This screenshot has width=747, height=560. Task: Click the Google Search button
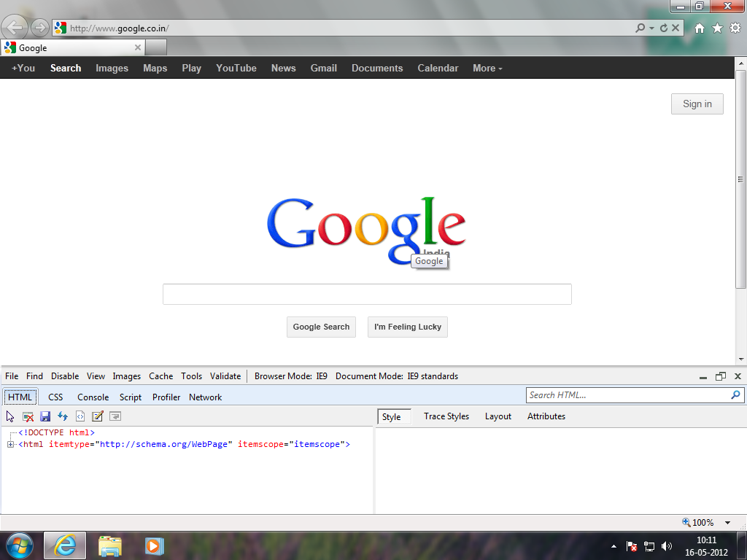pos(321,327)
